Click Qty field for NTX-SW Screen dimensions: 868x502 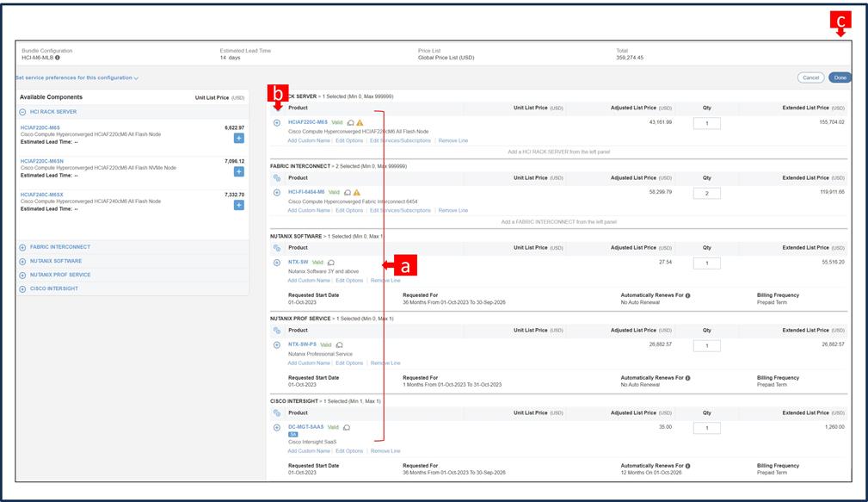(x=707, y=263)
